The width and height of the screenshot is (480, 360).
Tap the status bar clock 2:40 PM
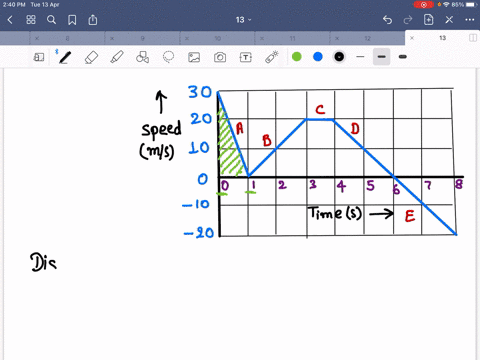click(x=14, y=5)
